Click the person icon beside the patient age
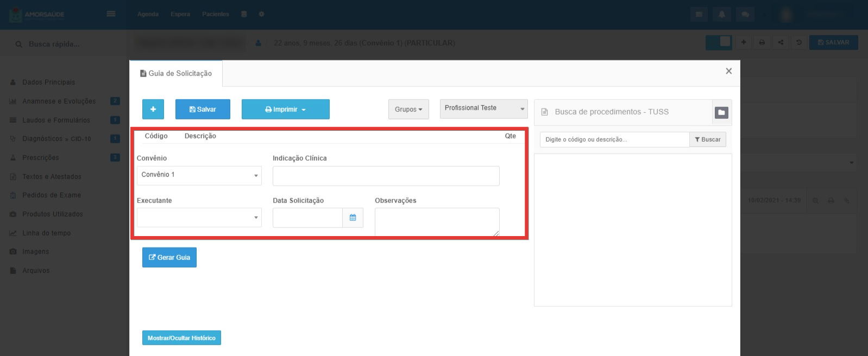The image size is (868, 356). [259, 43]
